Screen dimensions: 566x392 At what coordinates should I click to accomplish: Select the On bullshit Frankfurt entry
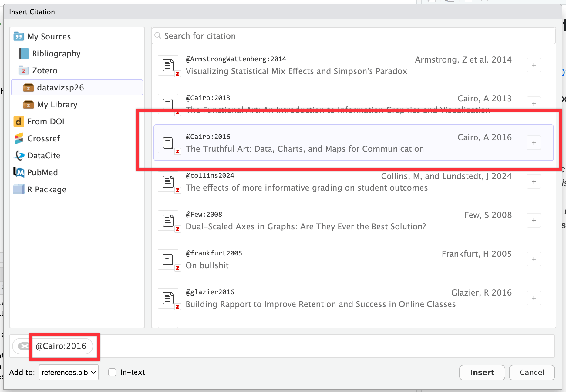tap(334, 259)
